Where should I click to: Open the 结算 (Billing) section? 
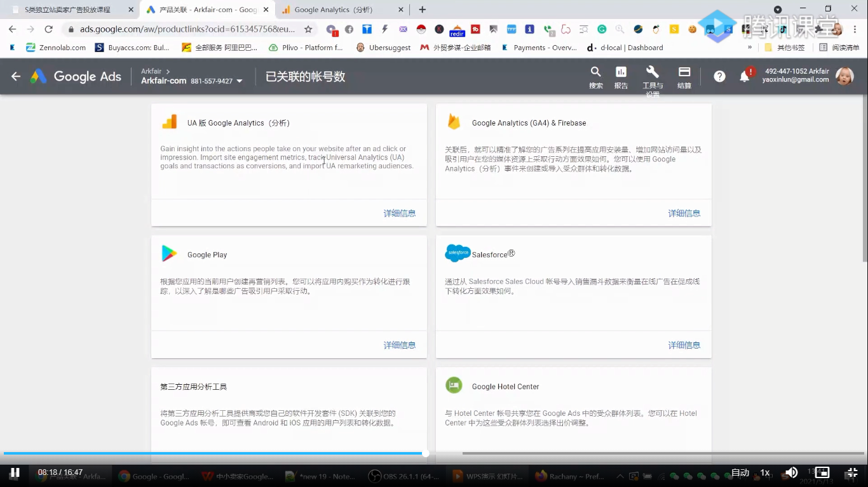[x=684, y=76]
